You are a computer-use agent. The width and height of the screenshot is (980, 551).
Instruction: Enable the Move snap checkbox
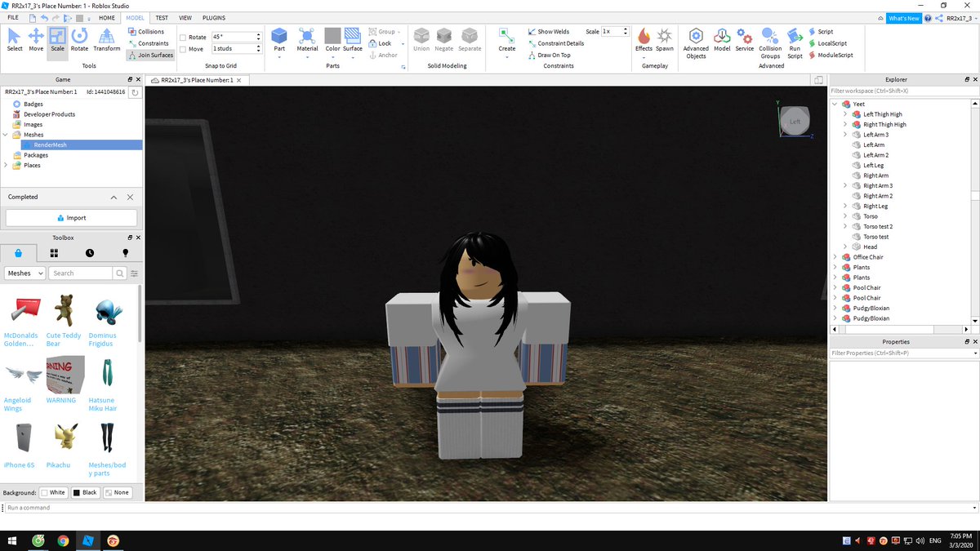183,49
